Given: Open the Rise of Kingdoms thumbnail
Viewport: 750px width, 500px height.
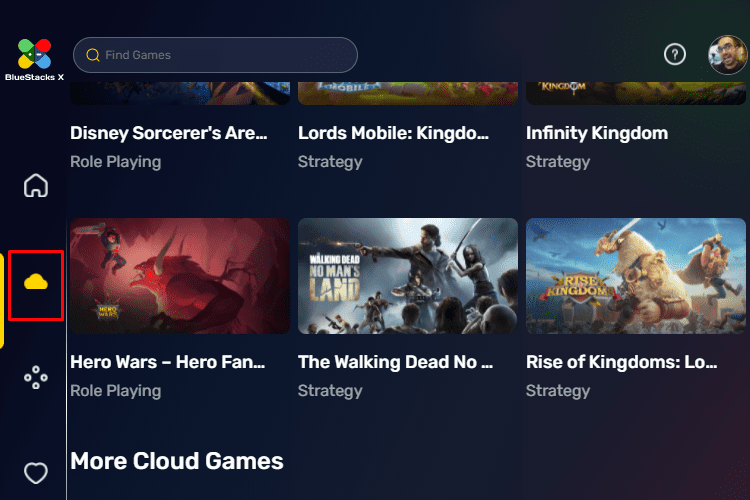Looking at the screenshot, I should (x=636, y=276).
